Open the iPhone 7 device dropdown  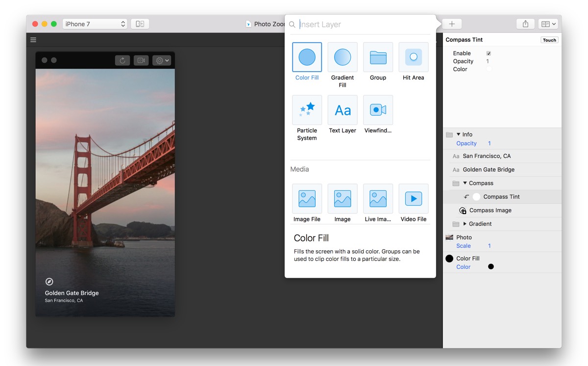click(x=95, y=24)
